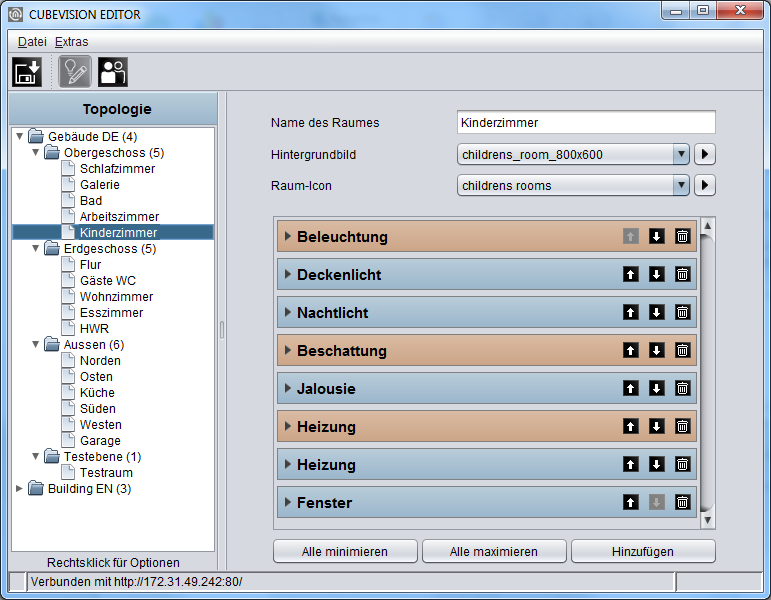771x600 pixels.
Task: Click Alle minimieren button
Action: tap(345, 551)
